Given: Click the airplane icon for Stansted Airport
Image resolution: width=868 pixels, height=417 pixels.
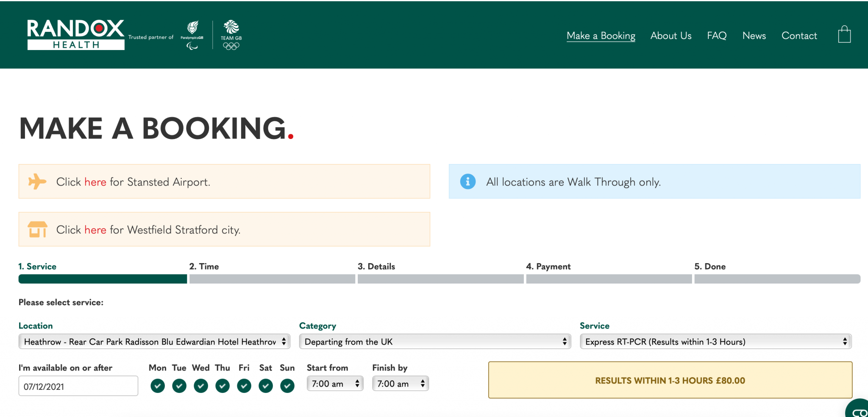Looking at the screenshot, I should pos(37,181).
